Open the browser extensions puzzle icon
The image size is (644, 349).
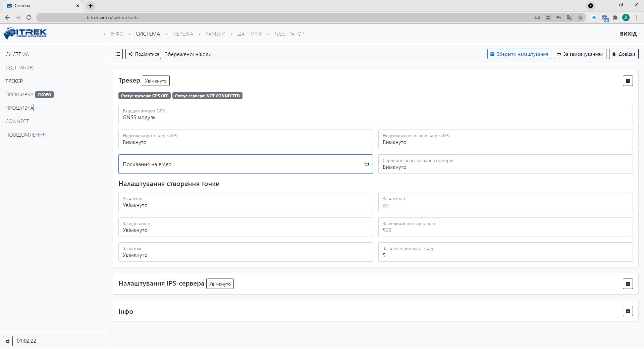pos(615,17)
